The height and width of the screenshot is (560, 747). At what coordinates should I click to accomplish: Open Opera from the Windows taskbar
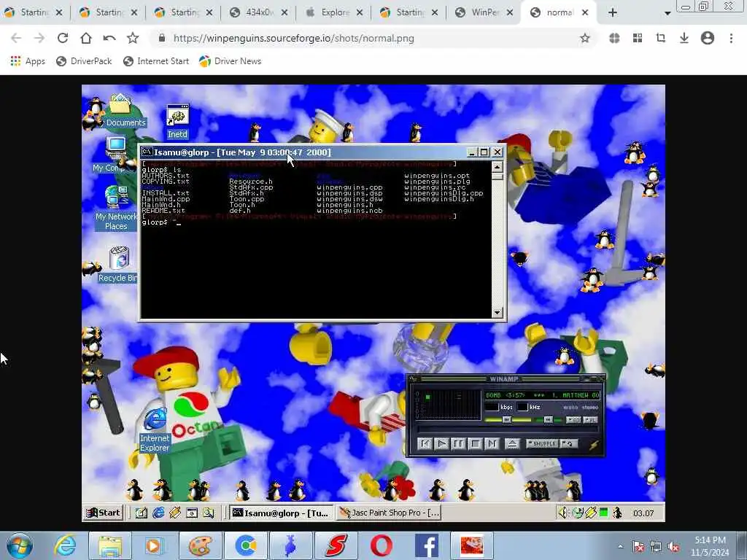pyautogui.click(x=381, y=545)
